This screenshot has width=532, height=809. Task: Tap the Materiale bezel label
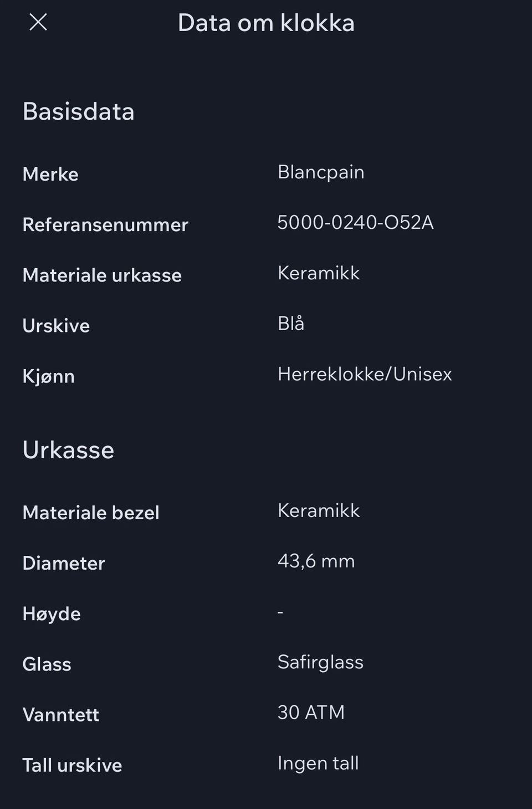pyautogui.click(x=91, y=513)
